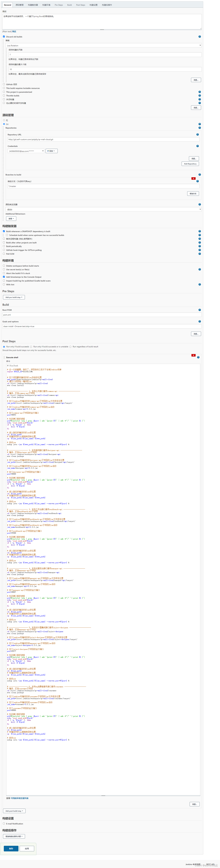Open help for 在必要的时候并发构建
220x868 pixels.
tap(199, 103)
